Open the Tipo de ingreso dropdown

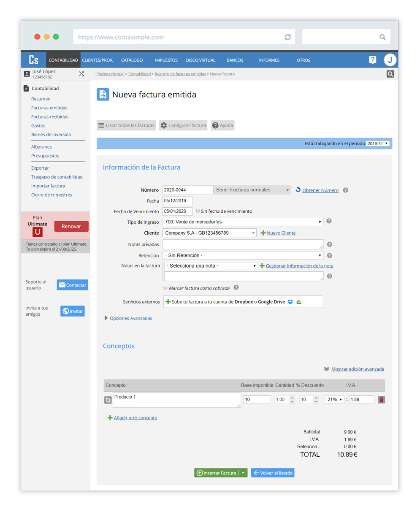pos(243,222)
